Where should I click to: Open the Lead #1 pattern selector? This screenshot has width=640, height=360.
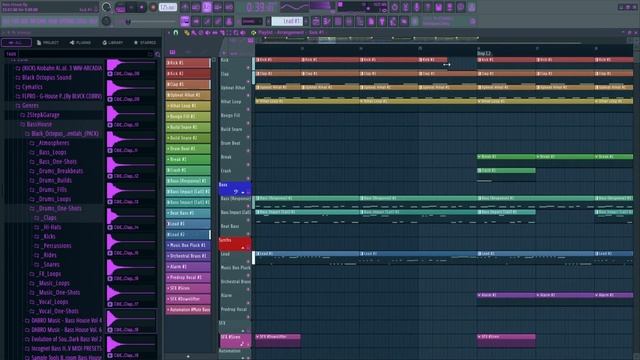[x=287, y=21]
